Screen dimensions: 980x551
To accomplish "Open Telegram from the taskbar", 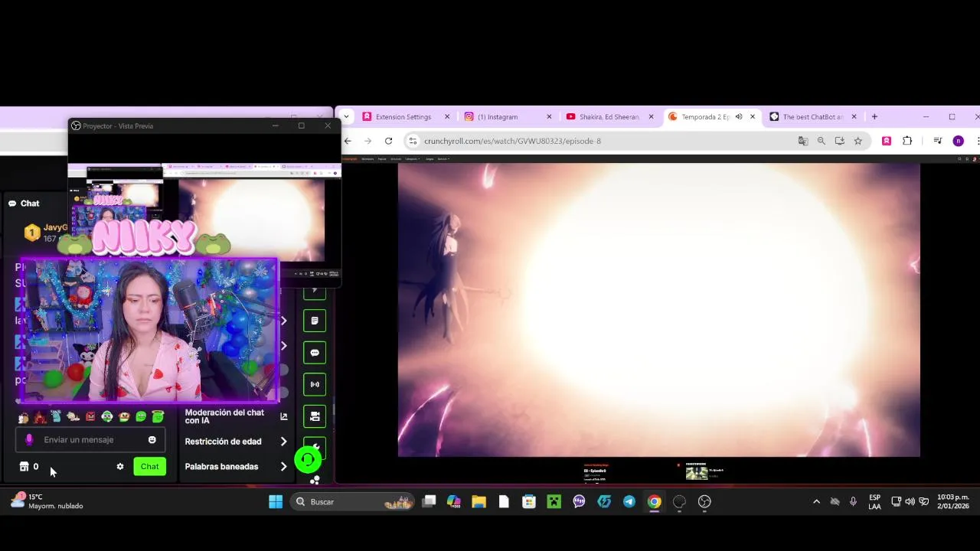I will 629,501.
